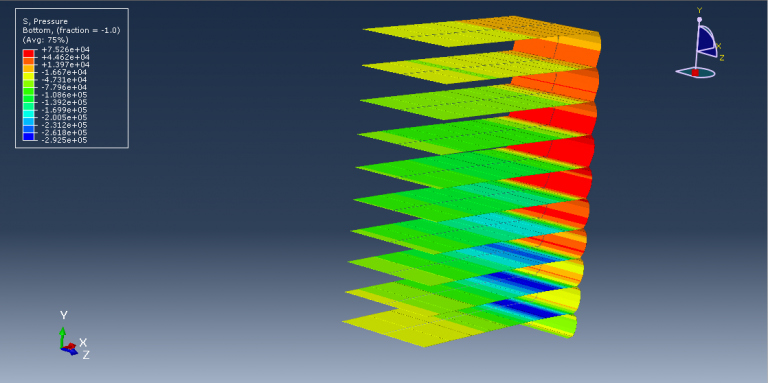The height and width of the screenshot is (383, 768).
Task: Click the red square at the compass base
Action: pyautogui.click(x=695, y=72)
